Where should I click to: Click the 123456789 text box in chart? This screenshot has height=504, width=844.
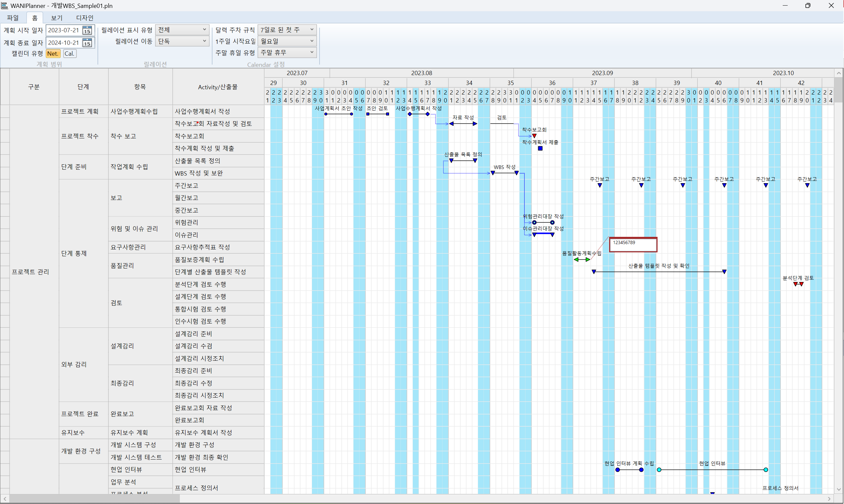[x=633, y=245]
